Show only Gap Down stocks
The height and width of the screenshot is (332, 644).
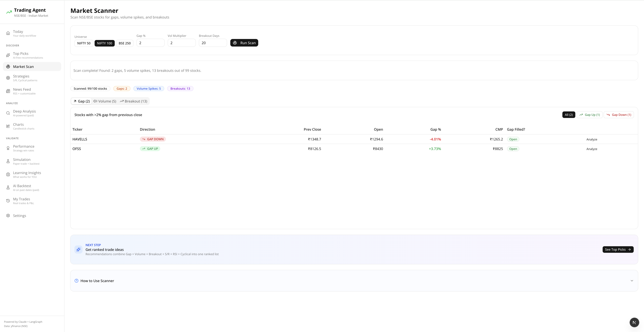(619, 114)
